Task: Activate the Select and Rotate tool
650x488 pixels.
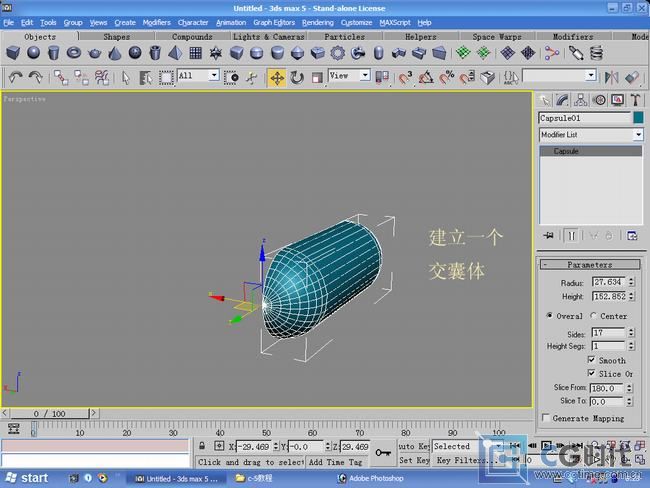Action: click(x=297, y=78)
